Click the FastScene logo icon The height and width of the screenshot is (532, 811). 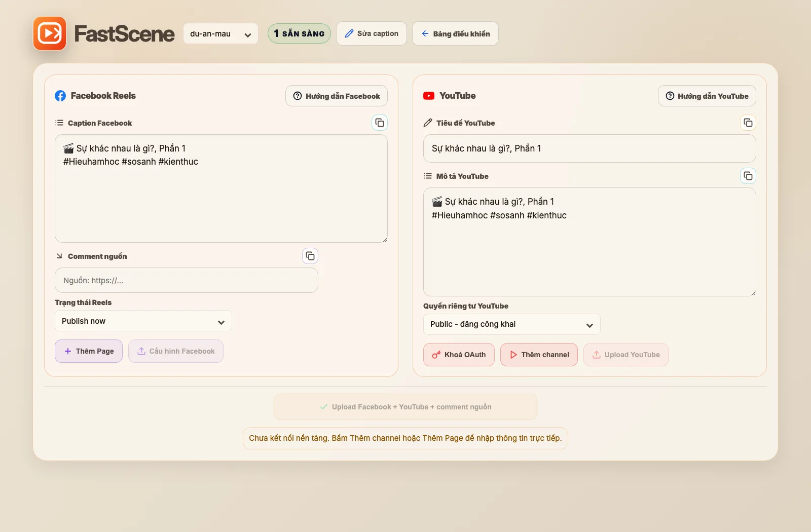point(50,33)
